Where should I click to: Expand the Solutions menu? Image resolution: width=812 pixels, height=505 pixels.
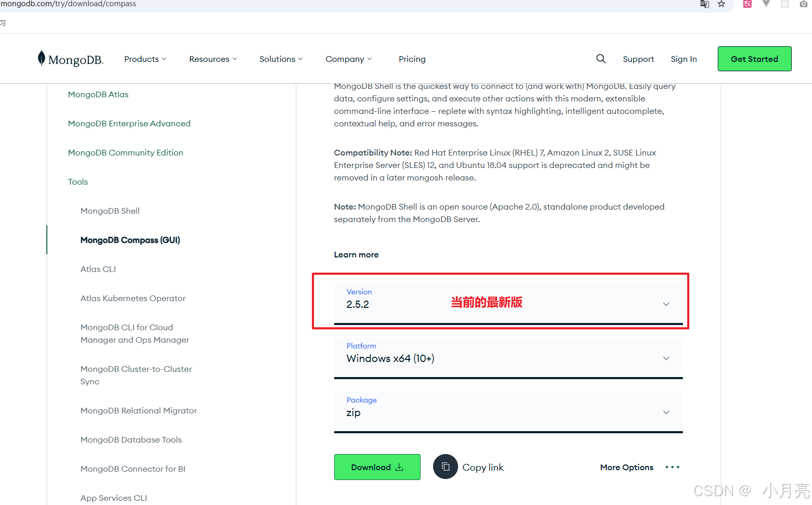[281, 59]
